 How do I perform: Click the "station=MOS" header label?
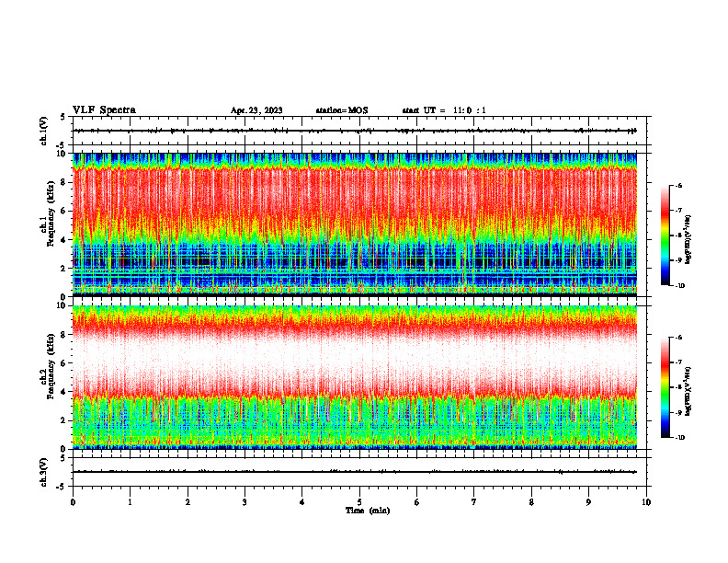click(x=342, y=110)
